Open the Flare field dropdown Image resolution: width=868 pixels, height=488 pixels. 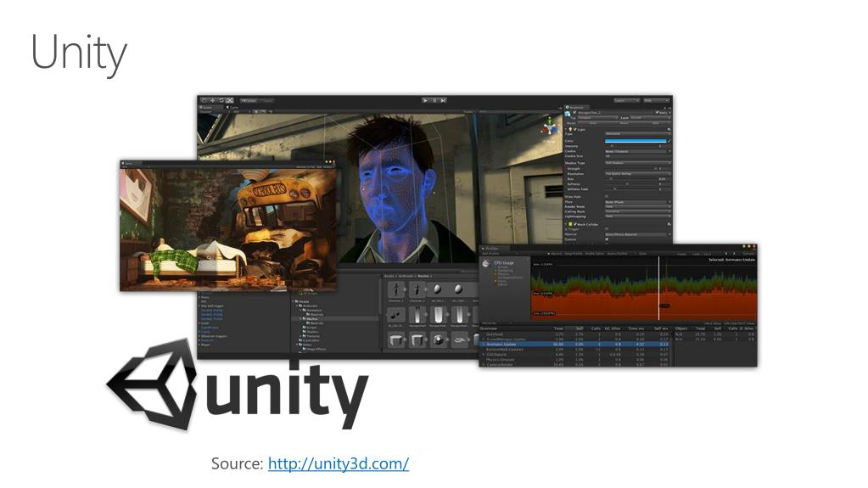638,202
